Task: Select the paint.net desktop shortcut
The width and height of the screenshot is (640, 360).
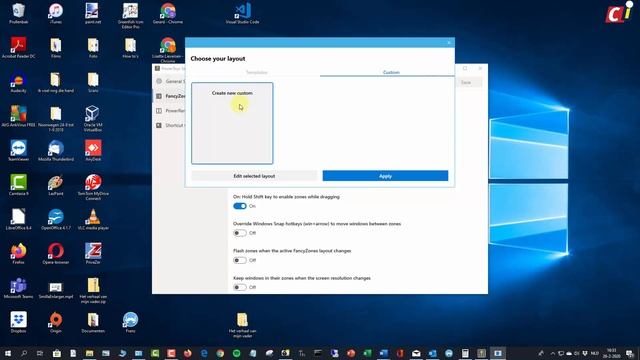Action: (x=93, y=13)
